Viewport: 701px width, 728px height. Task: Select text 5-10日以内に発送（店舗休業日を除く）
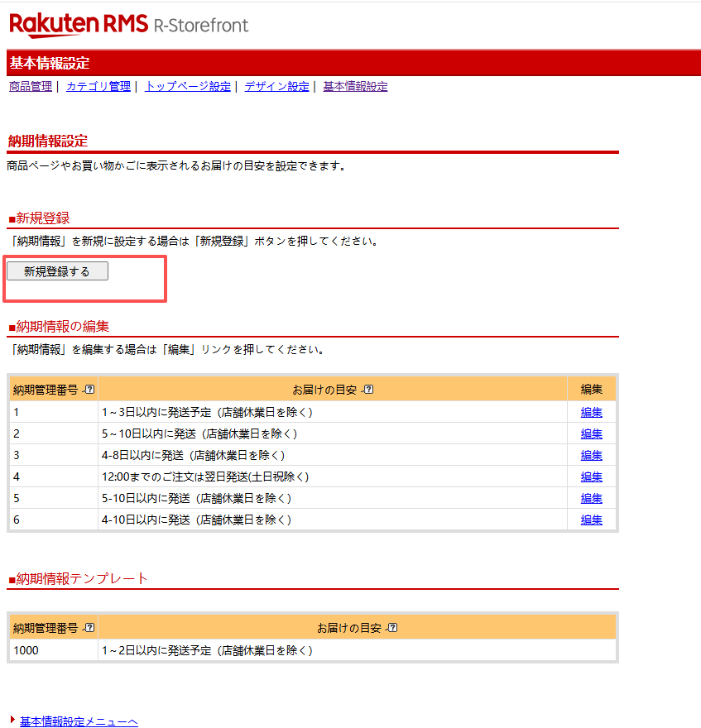point(196,498)
